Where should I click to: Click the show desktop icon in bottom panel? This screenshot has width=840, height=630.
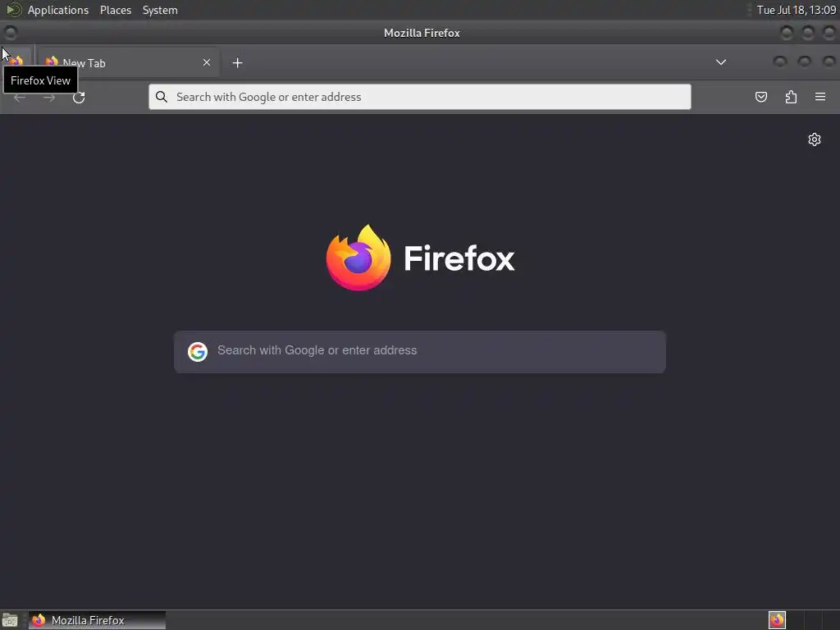pyautogui.click(x=10, y=620)
